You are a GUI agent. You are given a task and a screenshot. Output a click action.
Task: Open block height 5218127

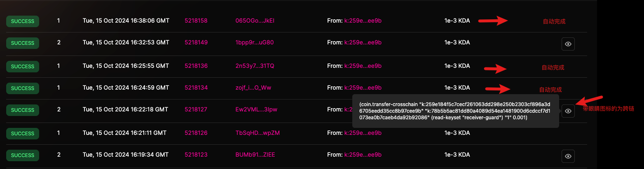[196, 109]
